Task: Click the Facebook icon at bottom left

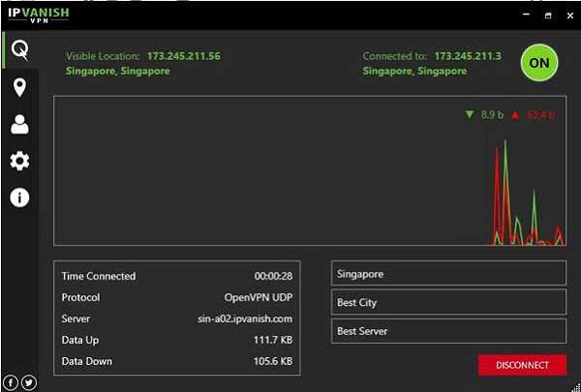Action: pyautogui.click(x=11, y=382)
